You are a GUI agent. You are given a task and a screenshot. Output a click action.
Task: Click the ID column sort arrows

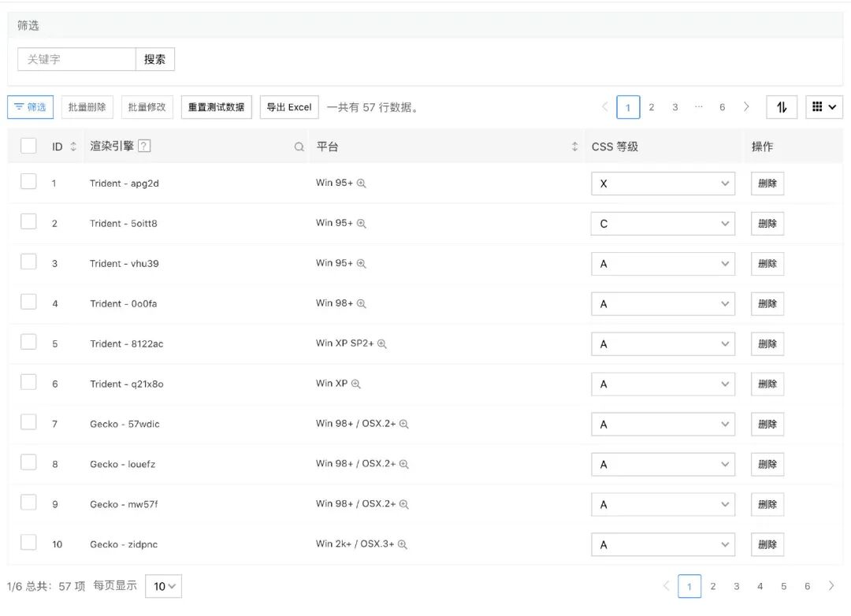click(73, 147)
